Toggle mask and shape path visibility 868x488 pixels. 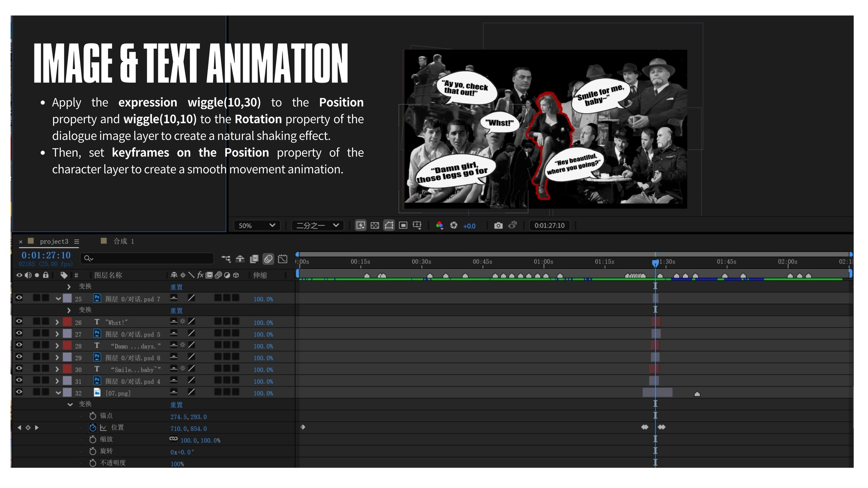[389, 226]
